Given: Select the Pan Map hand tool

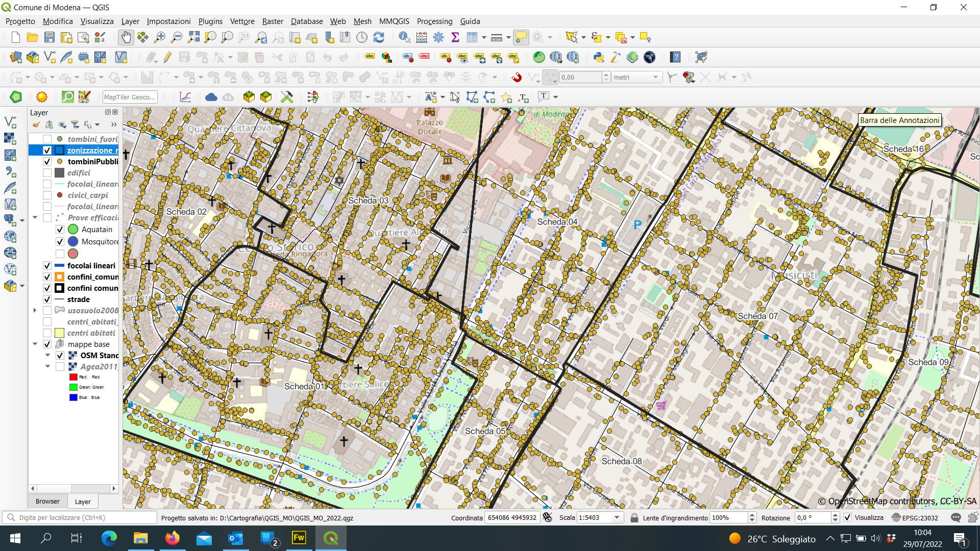Looking at the screenshot, I should [x=126, y=37].
